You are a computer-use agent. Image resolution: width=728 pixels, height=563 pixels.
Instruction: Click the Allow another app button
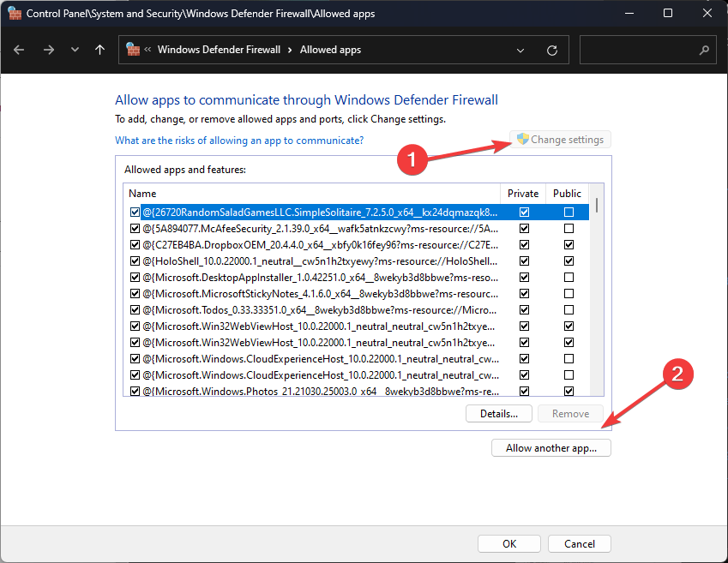(551, 447)
